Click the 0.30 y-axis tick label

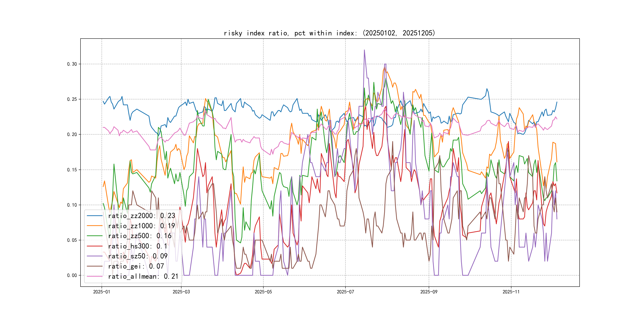(72, 64)
